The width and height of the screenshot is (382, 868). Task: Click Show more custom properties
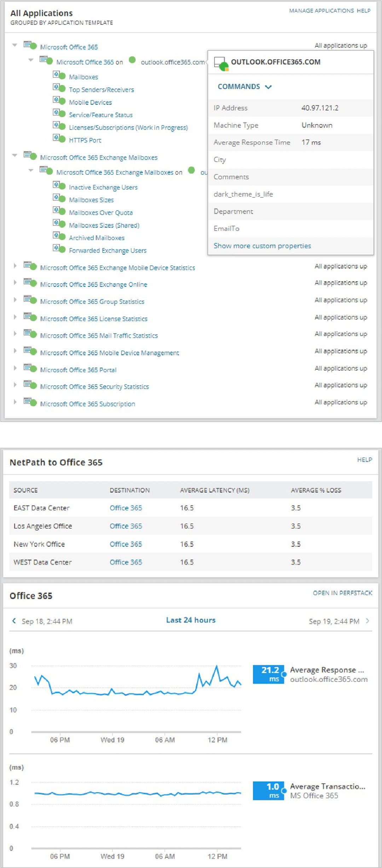pyautogui.click(x=262, y=246)
